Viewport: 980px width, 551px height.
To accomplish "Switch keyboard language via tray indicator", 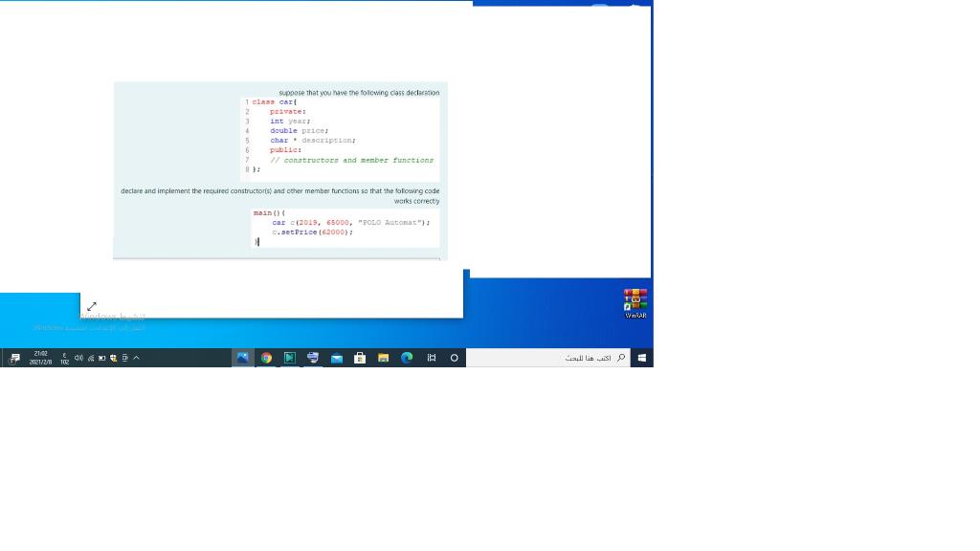I will pyautogui.click(x=64, y=357).
